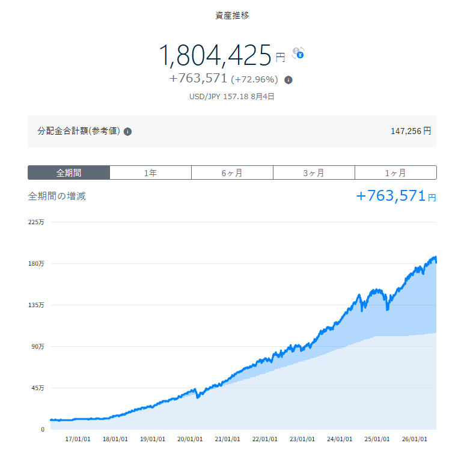The width and height of the screenshot is (476, 452).
Task: Open info icon beside +72.96% gain
Action: point(288,80)
